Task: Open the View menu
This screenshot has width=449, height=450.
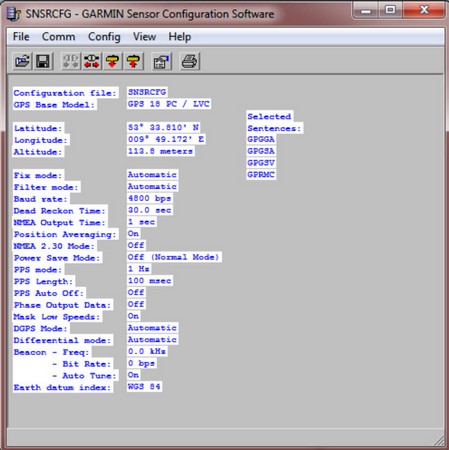Action: point(144,37)
